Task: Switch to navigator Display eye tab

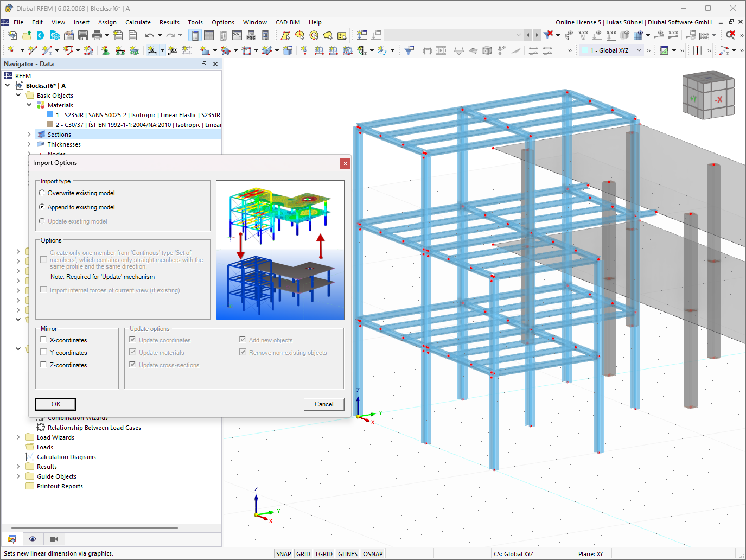Action: click(33, 539)
